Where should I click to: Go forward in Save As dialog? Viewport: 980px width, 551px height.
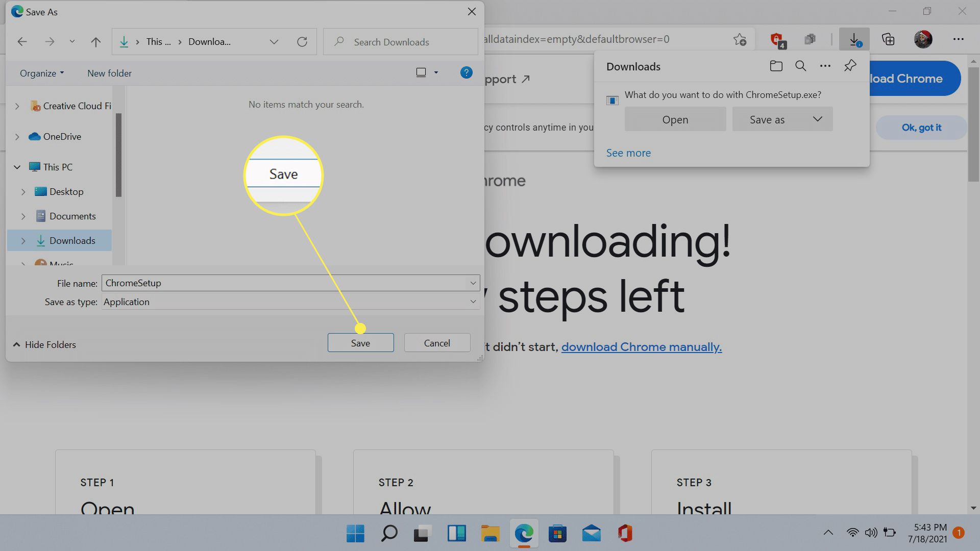point(50,42)
